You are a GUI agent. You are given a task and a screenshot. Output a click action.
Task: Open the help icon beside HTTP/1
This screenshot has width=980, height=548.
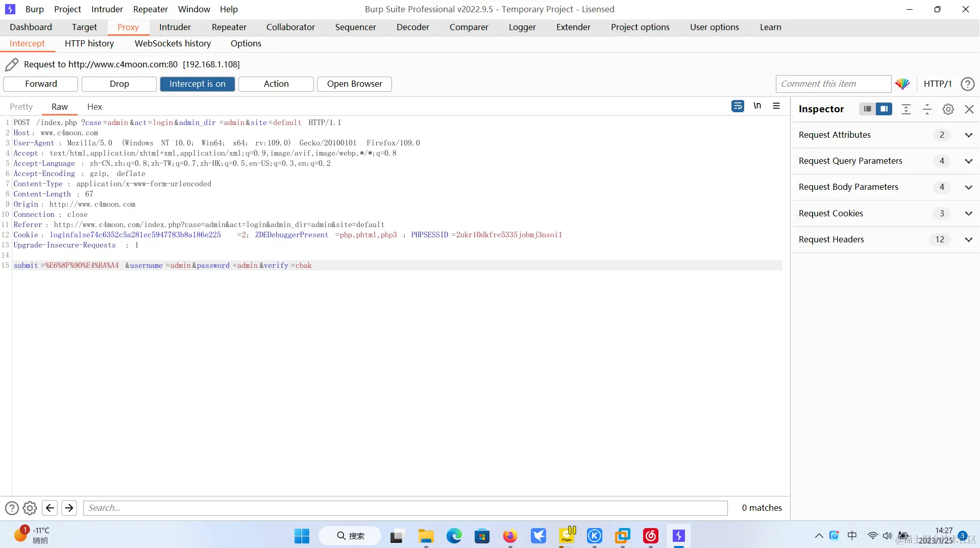point(967,84)
